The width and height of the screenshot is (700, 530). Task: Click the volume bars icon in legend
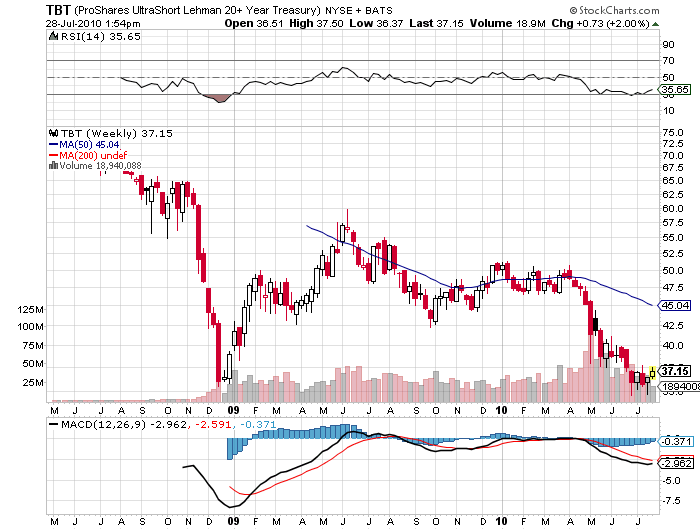click(54, 166)
